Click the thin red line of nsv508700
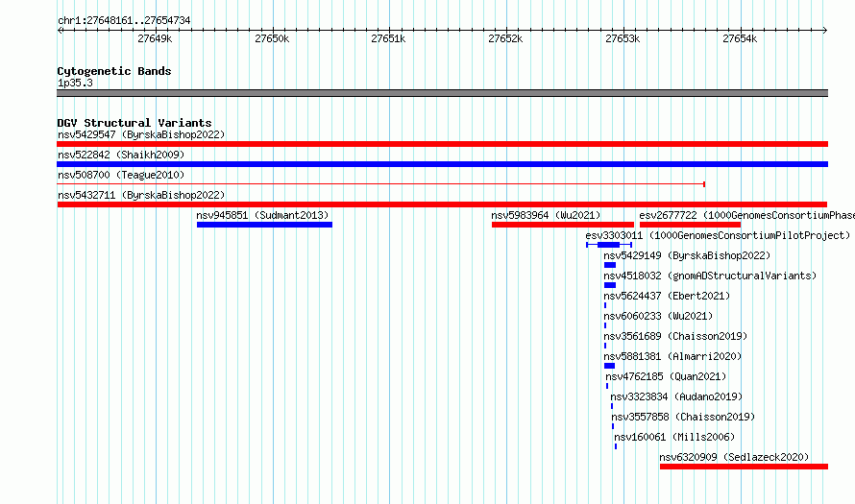855x504 pixels. pyautogui.click(x=381, y=184)
